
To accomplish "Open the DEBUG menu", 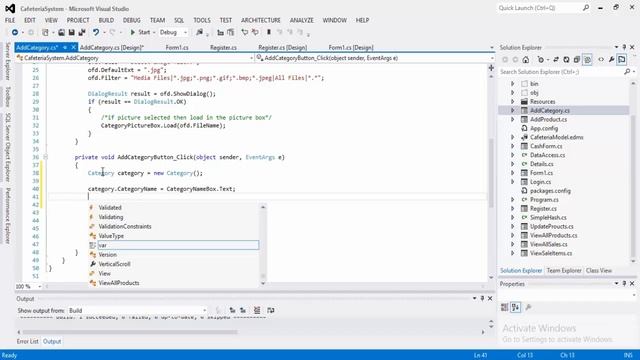I will tap(131, 20).
